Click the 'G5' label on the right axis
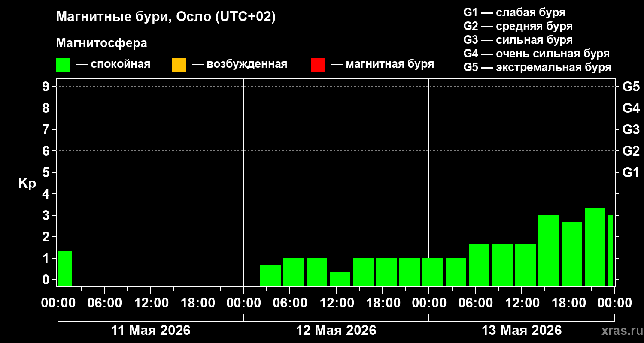 click(x=631, y=87)
